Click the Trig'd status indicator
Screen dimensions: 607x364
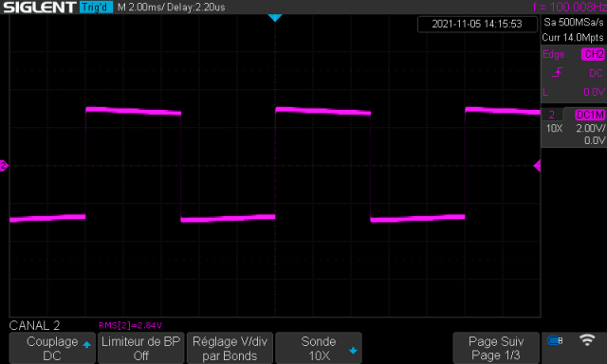[96, 7]
